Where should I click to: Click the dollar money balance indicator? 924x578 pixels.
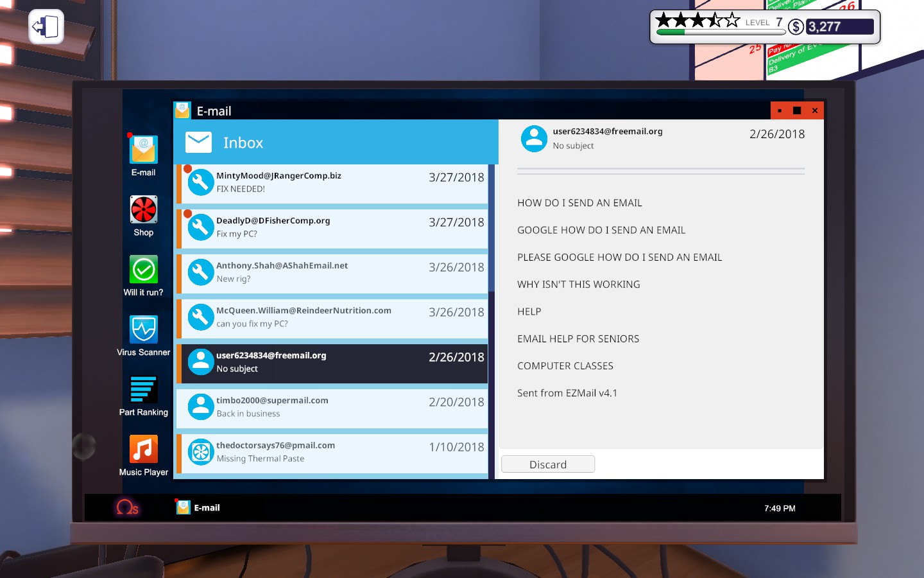[x=832, y=27]
